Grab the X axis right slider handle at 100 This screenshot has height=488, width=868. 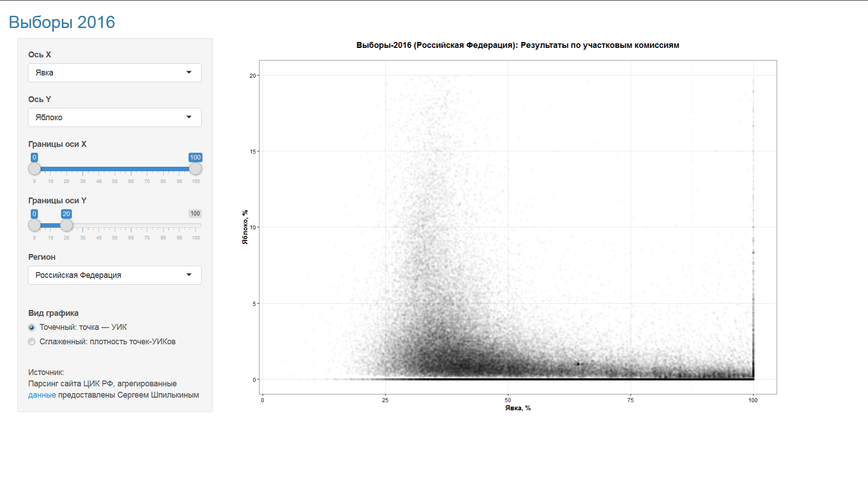click(195, 169)
